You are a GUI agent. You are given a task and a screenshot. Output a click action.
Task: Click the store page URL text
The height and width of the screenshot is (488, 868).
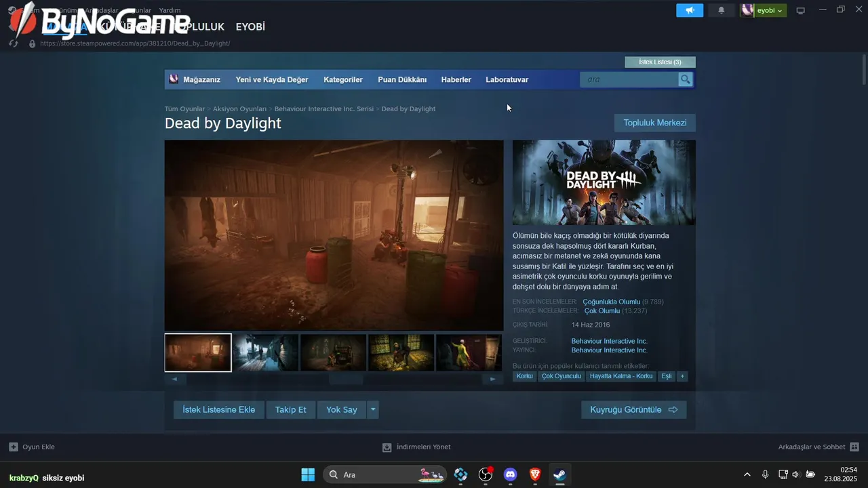[x=135, y=43]
